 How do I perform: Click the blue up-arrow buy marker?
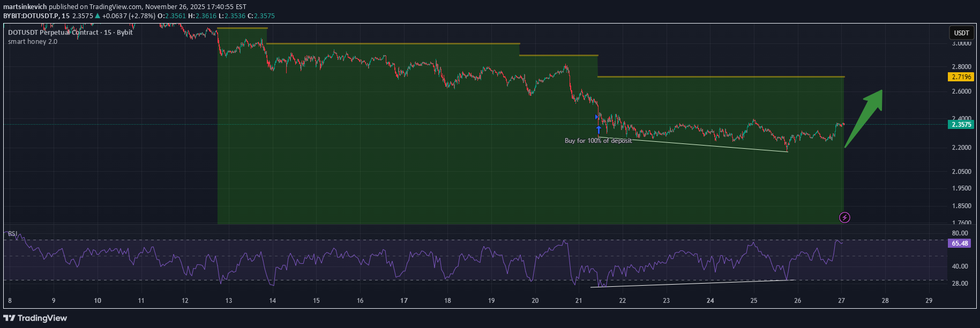click(599, 129)
